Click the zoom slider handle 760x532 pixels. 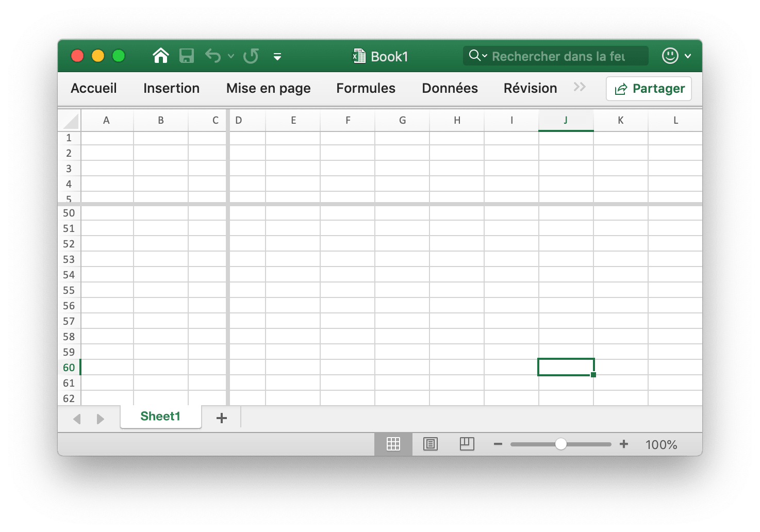561,444
